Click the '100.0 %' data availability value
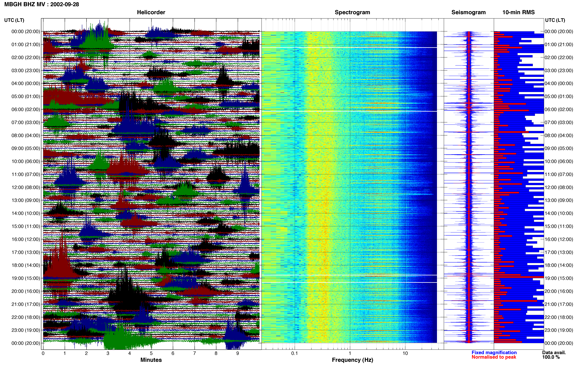The image size is (588, 368). coord(551,357)
